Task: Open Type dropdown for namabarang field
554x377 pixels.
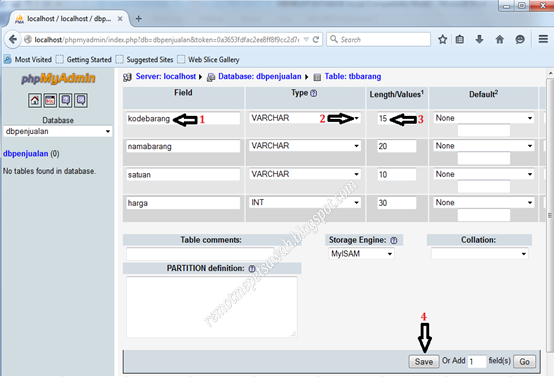Action: 305,146
